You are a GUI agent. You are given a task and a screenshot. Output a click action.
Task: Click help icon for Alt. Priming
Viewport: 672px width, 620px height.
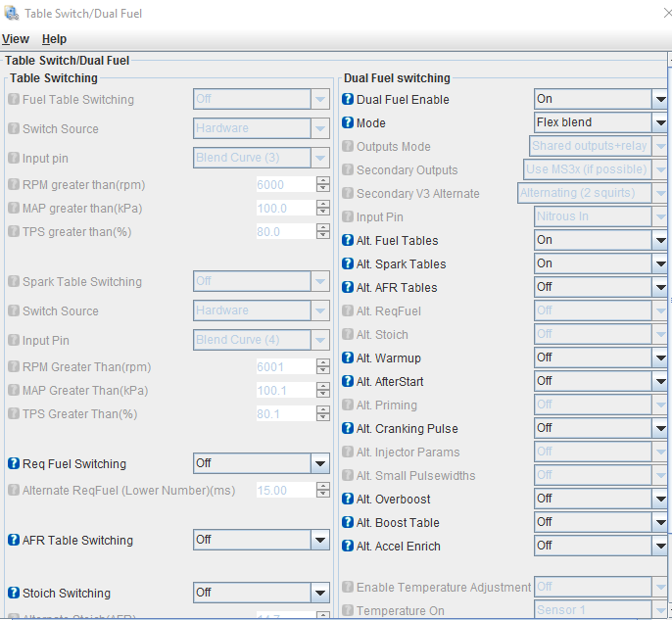(x=348, y=405)
